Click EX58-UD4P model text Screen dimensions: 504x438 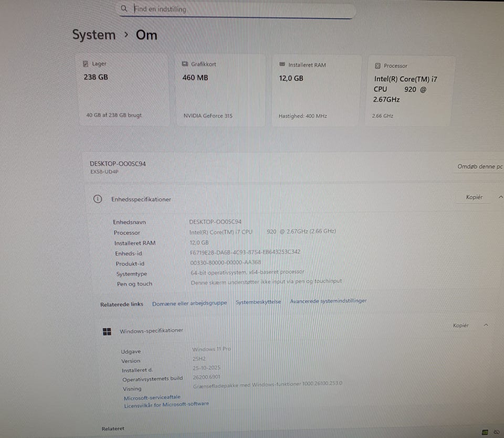[x=104, y=172]
